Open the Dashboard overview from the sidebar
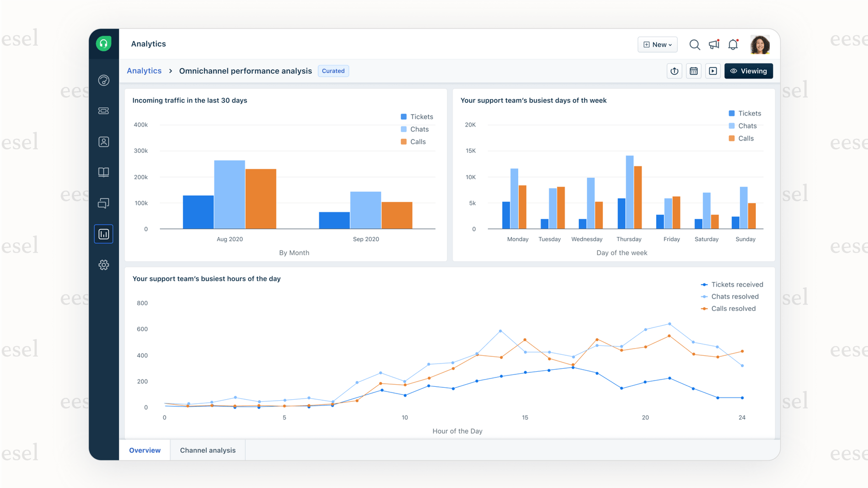Screen dimensions: 868x488 pos(103,80)
